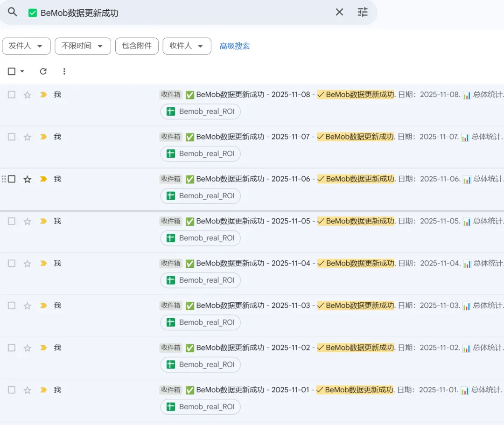This screenshot has height=425, width=504.
Task: Star the 2025-11-08 email
Action: pyautogui.click(x=28, y=95)
